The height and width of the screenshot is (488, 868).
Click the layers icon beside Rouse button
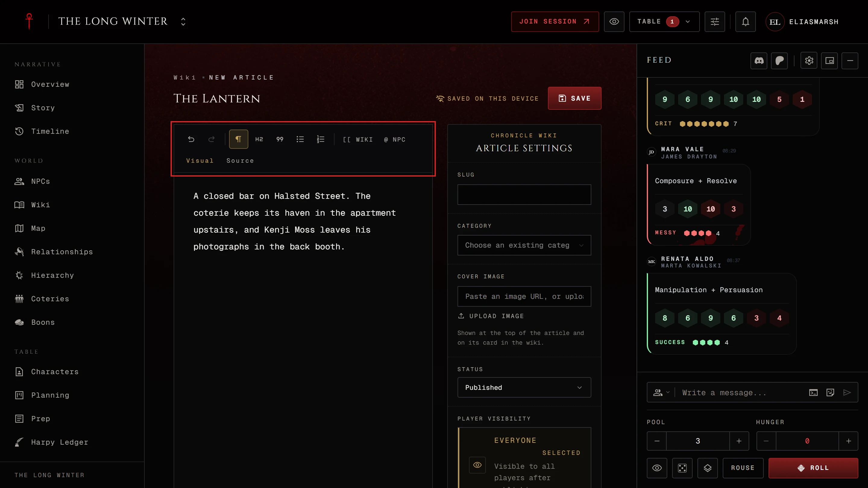(x=708, y=468)
